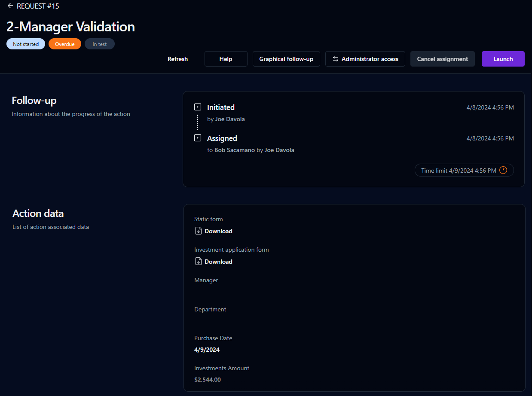This screenshot has height=396, width=532.
Task: Click the Time limit 4/9/2024 pill
Action: tap(459, 171)
